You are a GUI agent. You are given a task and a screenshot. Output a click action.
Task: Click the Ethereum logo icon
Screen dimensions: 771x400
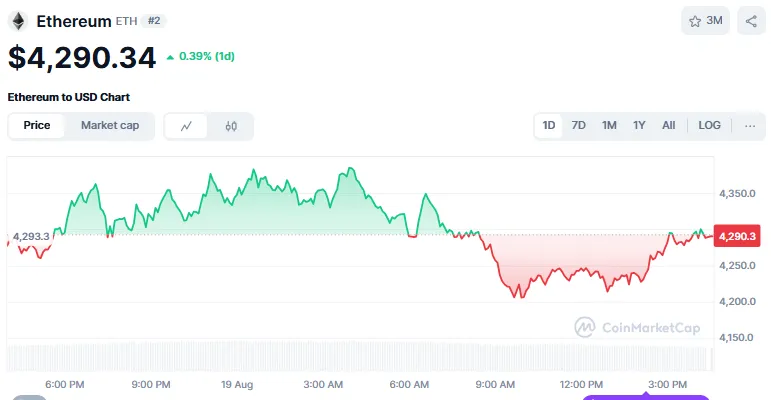point(18,21)
